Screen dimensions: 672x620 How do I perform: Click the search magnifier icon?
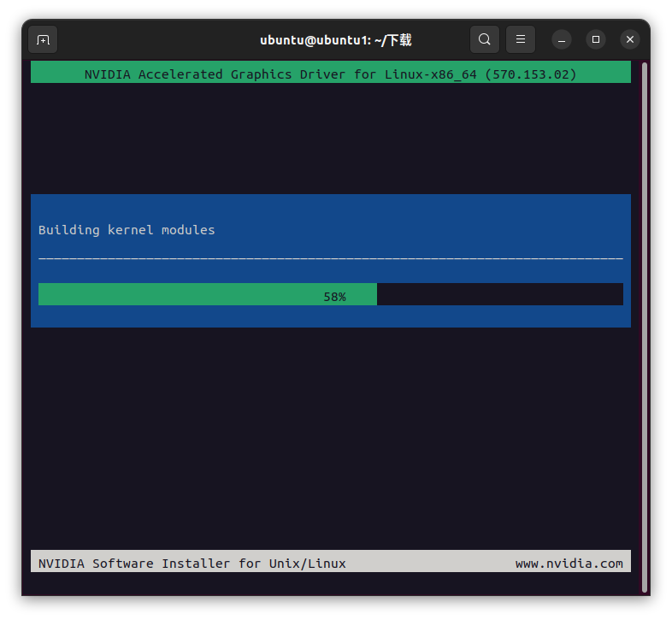coord(485,39)
